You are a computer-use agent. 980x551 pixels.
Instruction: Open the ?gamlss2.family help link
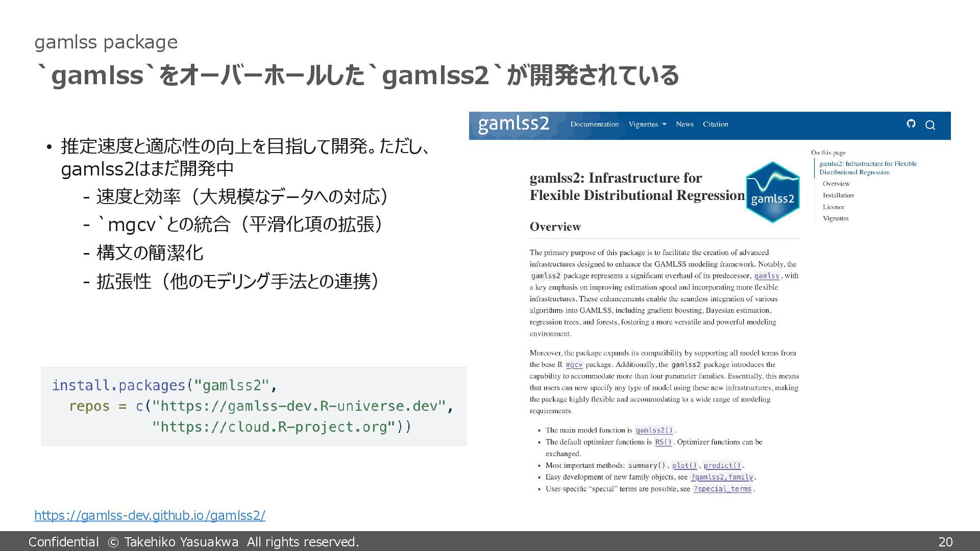[x=722, y=478]
